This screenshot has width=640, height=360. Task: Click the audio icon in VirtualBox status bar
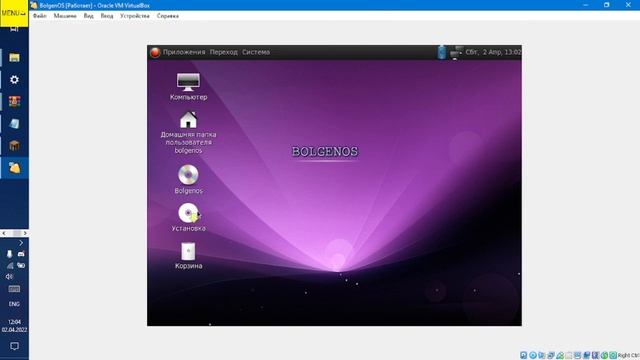tap(542, 356)
